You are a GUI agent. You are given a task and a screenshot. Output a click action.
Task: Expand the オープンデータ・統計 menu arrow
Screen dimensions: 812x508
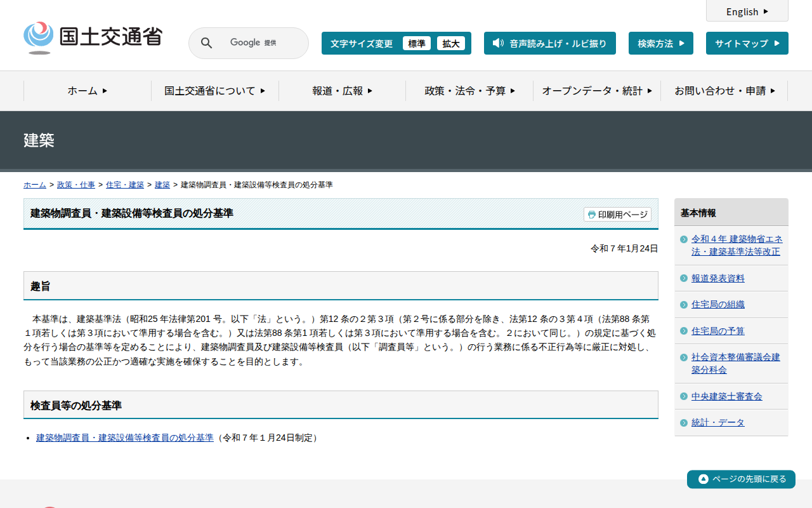tap(650, 91)
